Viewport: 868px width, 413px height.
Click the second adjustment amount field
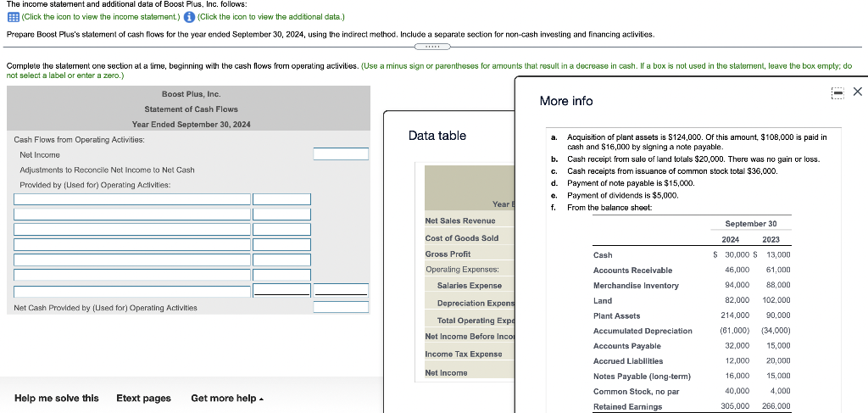point(281,215)
